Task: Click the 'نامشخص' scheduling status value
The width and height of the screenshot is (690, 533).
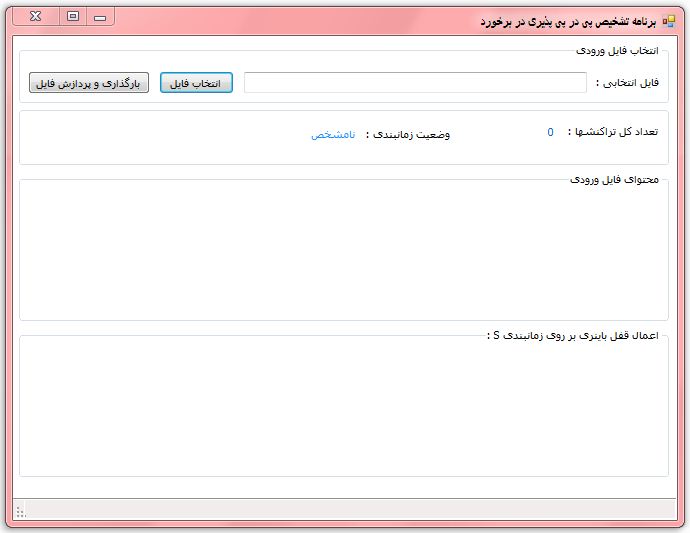Action: click(x=333, y=134)
